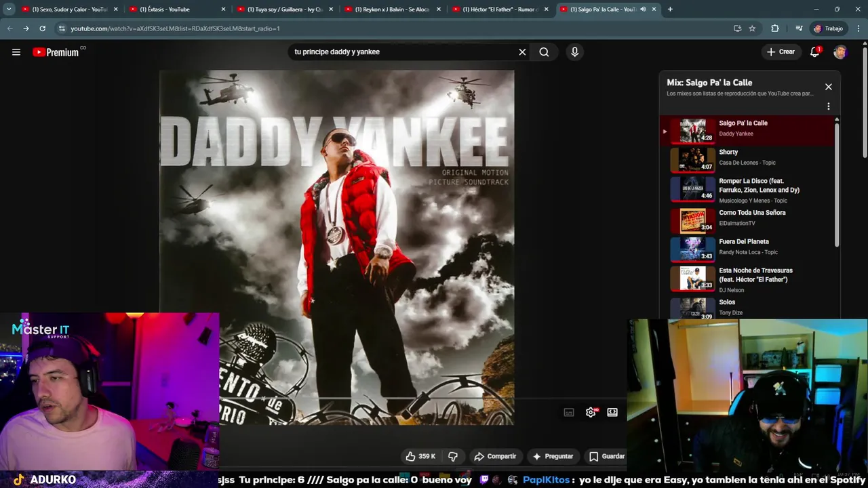
Task: Open the YouTube account avatar menu
Action: 840,52
